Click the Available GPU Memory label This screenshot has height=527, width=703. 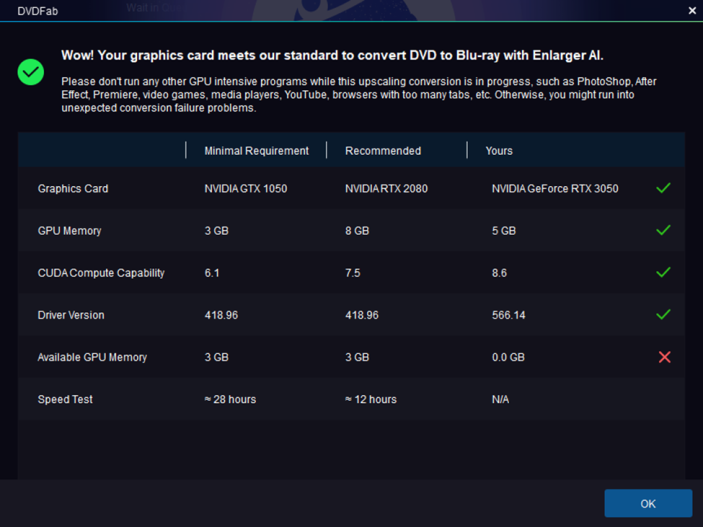tap(92, 357)
